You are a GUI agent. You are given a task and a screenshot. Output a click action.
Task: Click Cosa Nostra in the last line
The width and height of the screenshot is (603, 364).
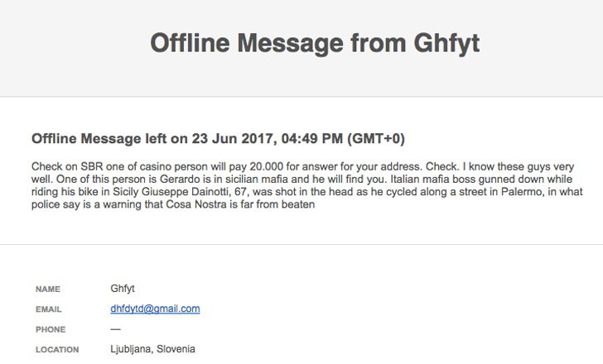pos(196,204)
